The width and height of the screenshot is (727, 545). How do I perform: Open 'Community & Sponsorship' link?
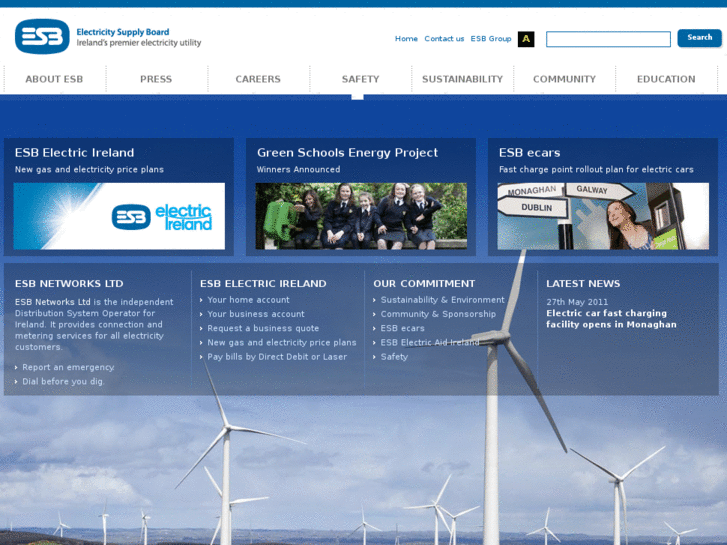pyautogui.click(x=438, y=314)
